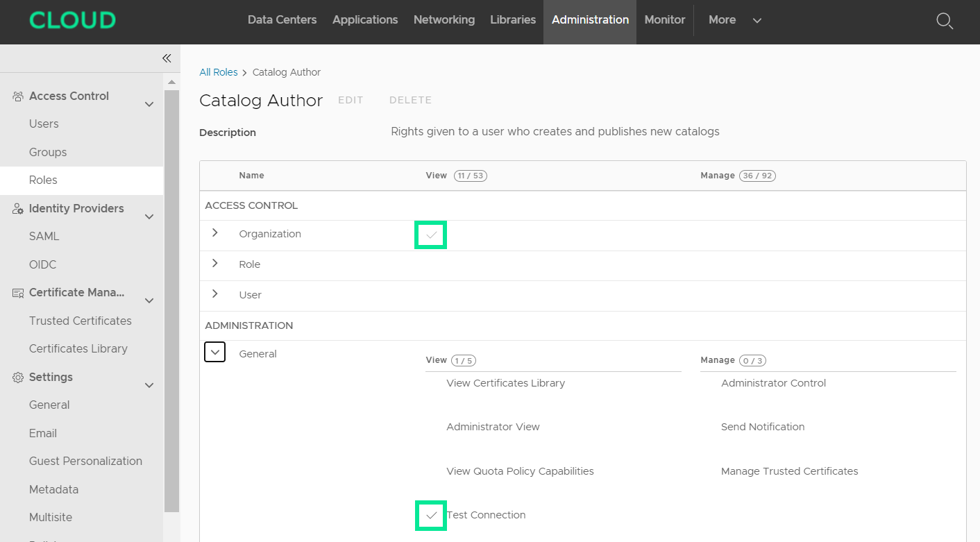
Task: Switch to the Monitor tab
Action: 665,20
